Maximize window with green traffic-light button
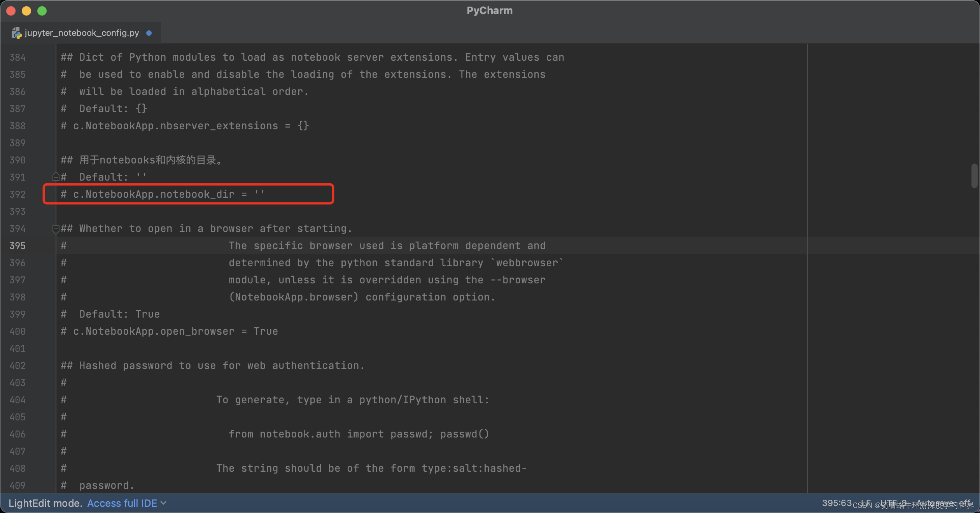This screenshot has width=980, height=513. [42, 11]
